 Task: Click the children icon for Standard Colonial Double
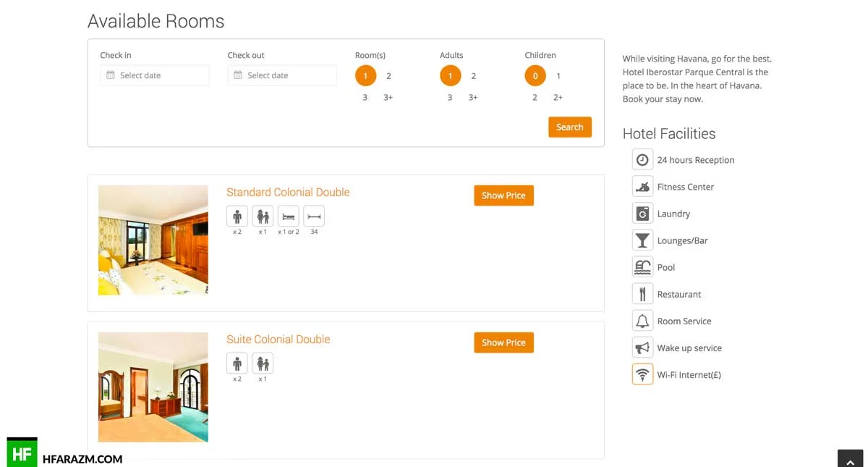tap(263, 216)
